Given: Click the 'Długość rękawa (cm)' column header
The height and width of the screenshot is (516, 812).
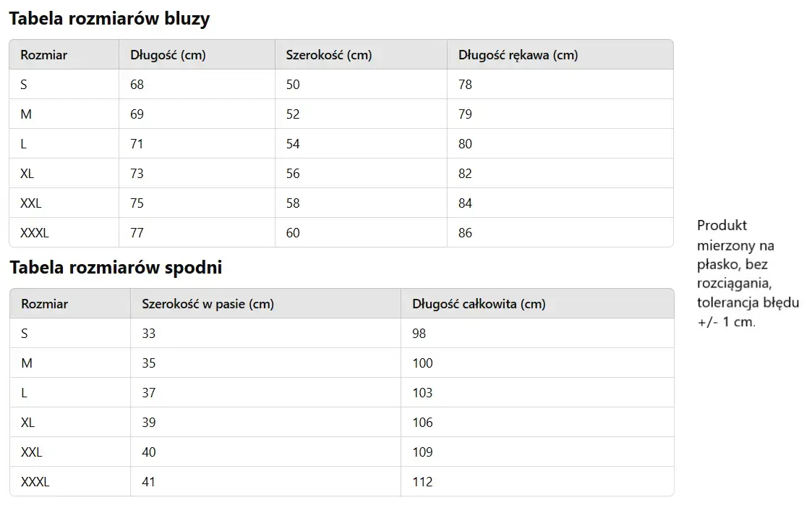Looking at the screenshot, I should coord(518,55).
